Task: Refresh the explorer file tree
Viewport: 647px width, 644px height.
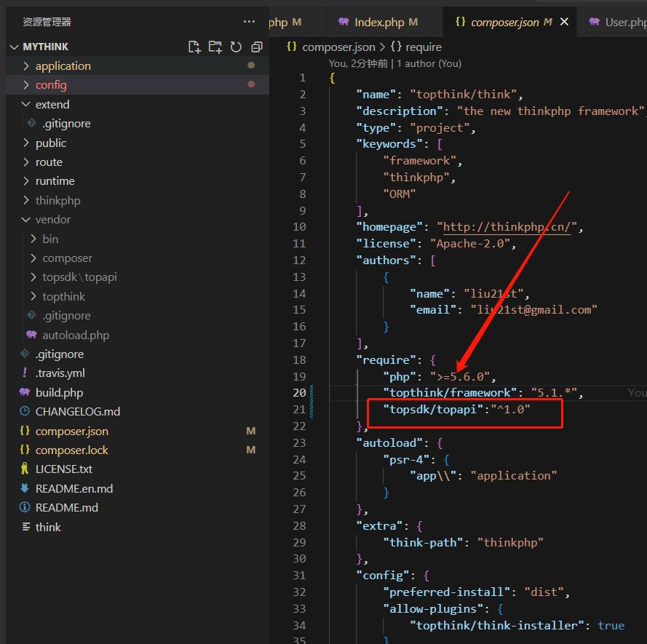Action: (236, 47)
